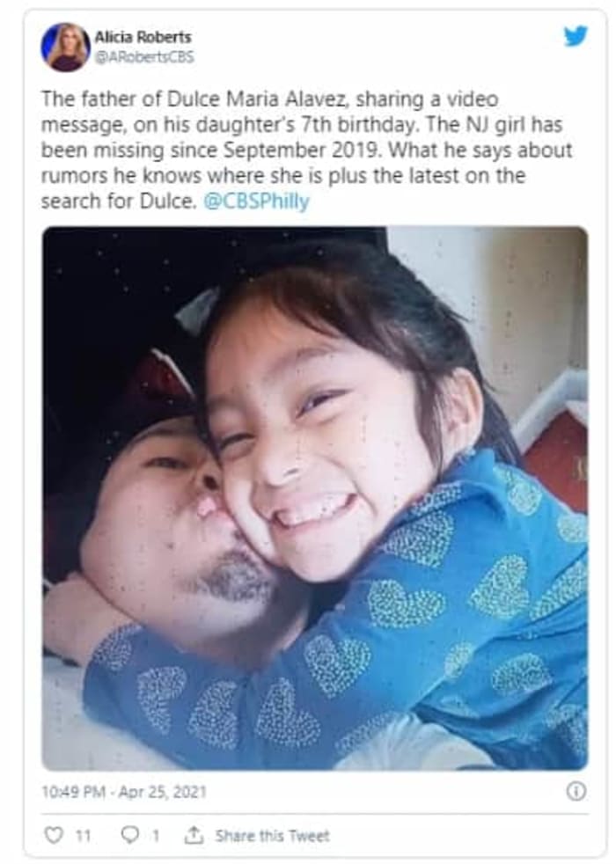Click the tweet text about Dulce Maria Alavez
This screenshot has height=864, width=616.
pos(307,150)
